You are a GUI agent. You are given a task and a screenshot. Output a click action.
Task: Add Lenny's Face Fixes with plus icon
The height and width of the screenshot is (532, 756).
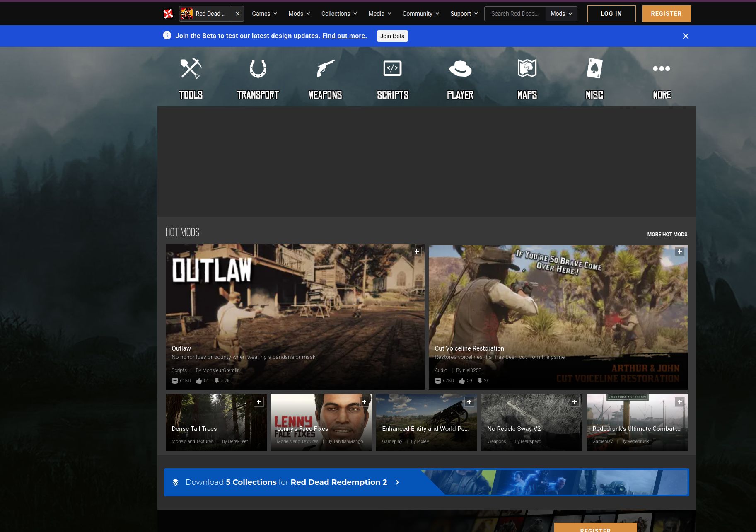[364, 402]
